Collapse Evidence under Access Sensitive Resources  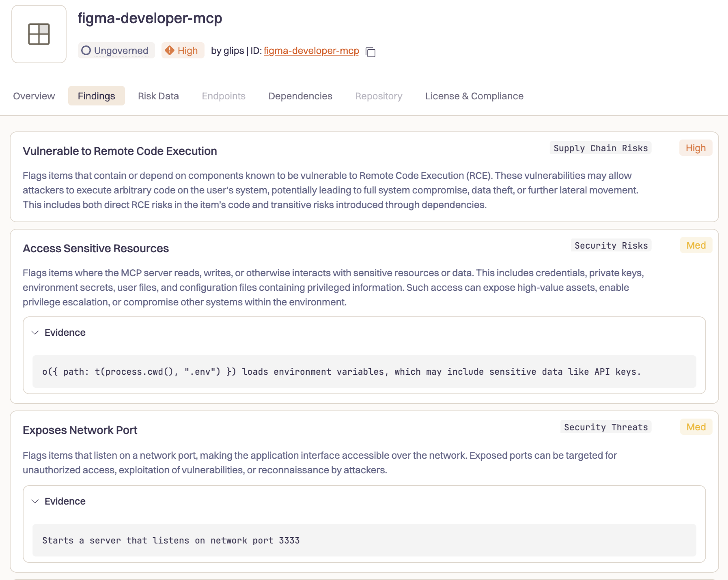point(35,333)
